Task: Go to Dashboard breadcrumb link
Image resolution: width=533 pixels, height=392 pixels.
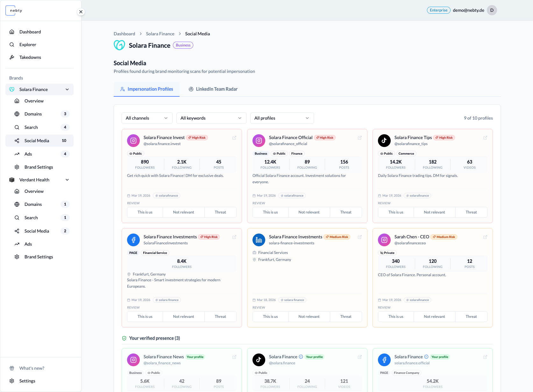Action: point(124,34)
